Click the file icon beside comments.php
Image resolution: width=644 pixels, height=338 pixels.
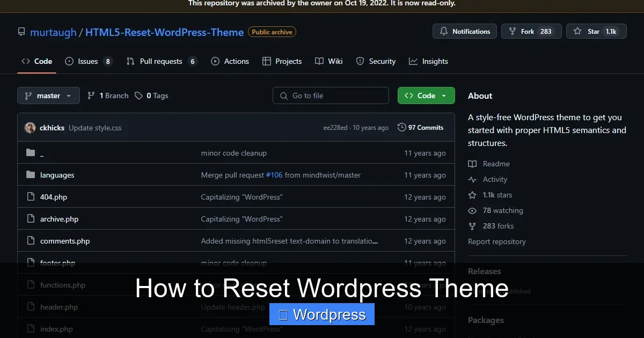31,241
